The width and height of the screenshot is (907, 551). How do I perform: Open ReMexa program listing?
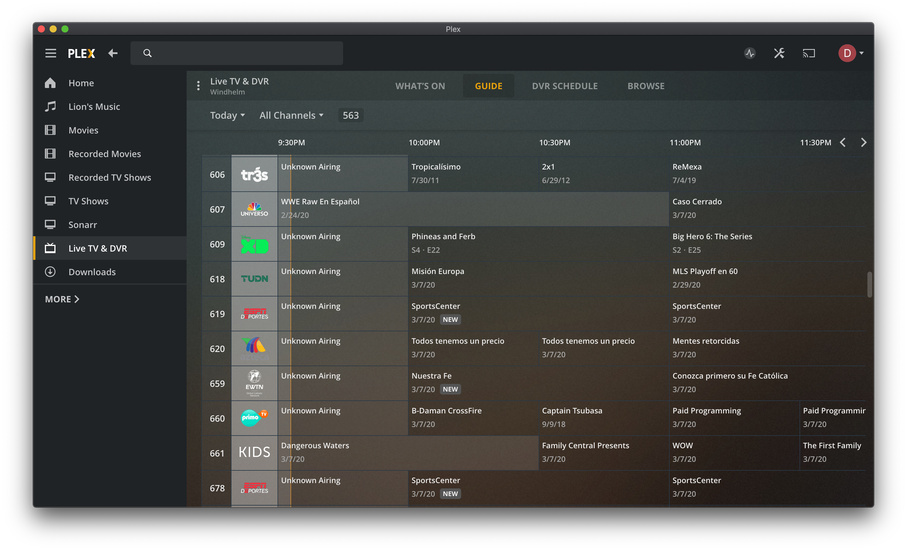[x=768, y=173]
